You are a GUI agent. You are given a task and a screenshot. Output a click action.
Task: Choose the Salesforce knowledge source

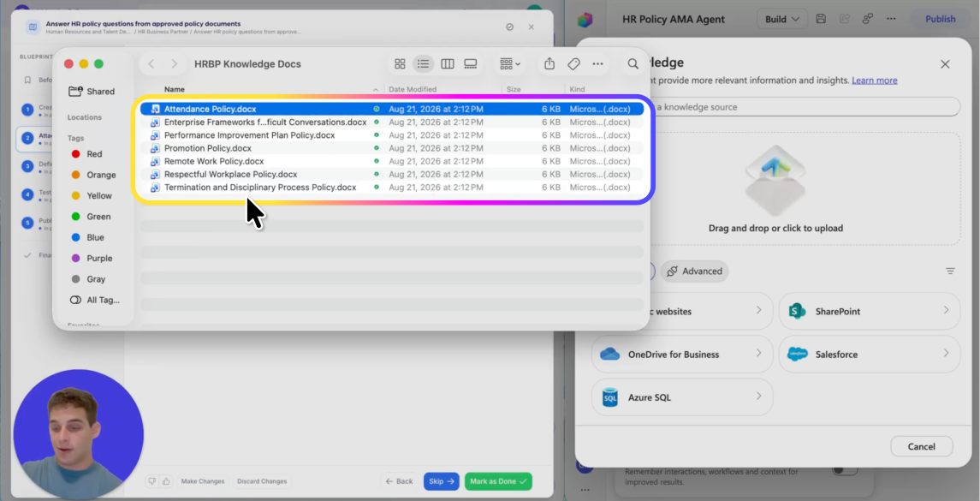pos(870,354)
